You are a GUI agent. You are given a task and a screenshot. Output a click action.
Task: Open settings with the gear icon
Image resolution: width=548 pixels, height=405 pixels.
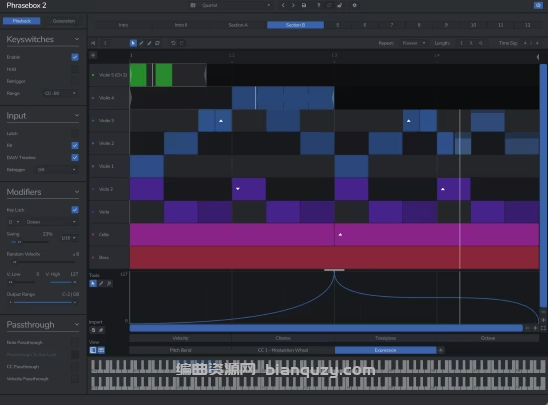(354, 5)
